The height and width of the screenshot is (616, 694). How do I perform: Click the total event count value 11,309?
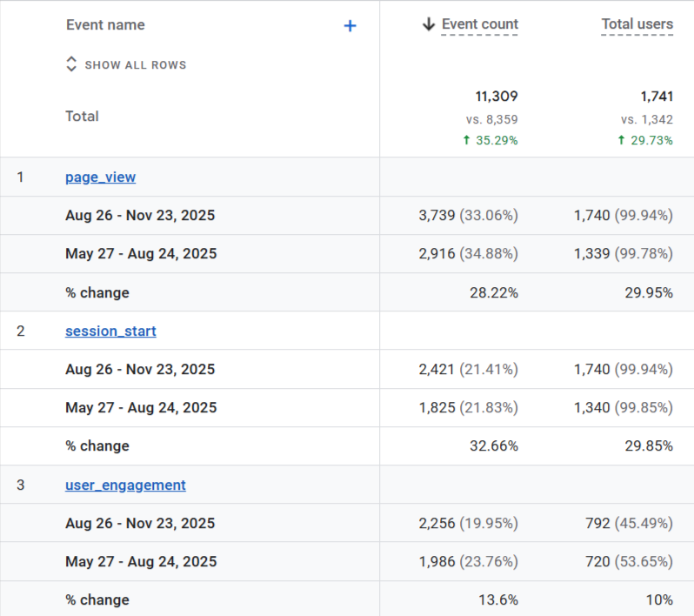[496, 97]
